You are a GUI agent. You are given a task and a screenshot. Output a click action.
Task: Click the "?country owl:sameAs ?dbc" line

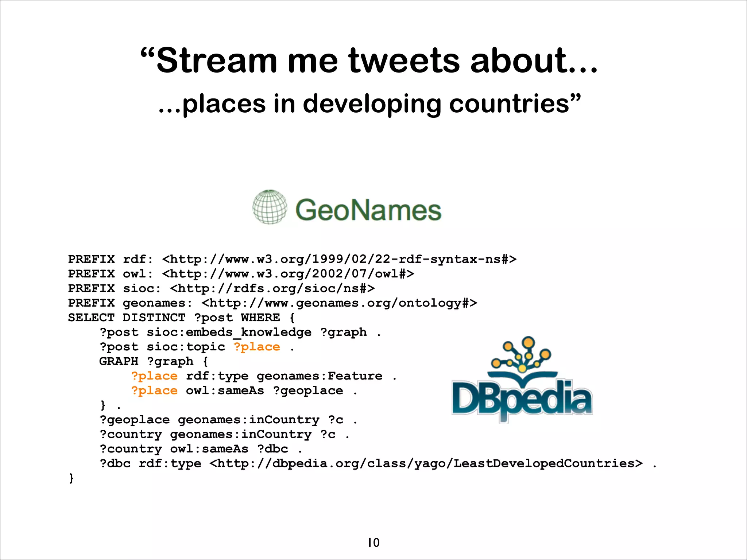[201, 449]
